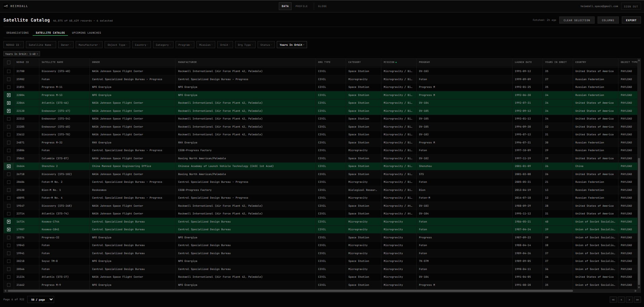Screen dimensions: 644x307
Task: Check the Discovery (STS-48) row checkbox
Action: 9,71
